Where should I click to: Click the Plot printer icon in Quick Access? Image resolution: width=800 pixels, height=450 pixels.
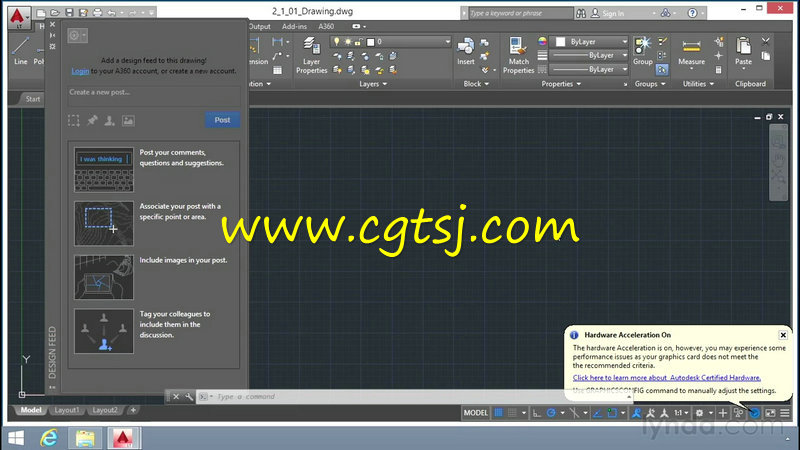[97, 12]
